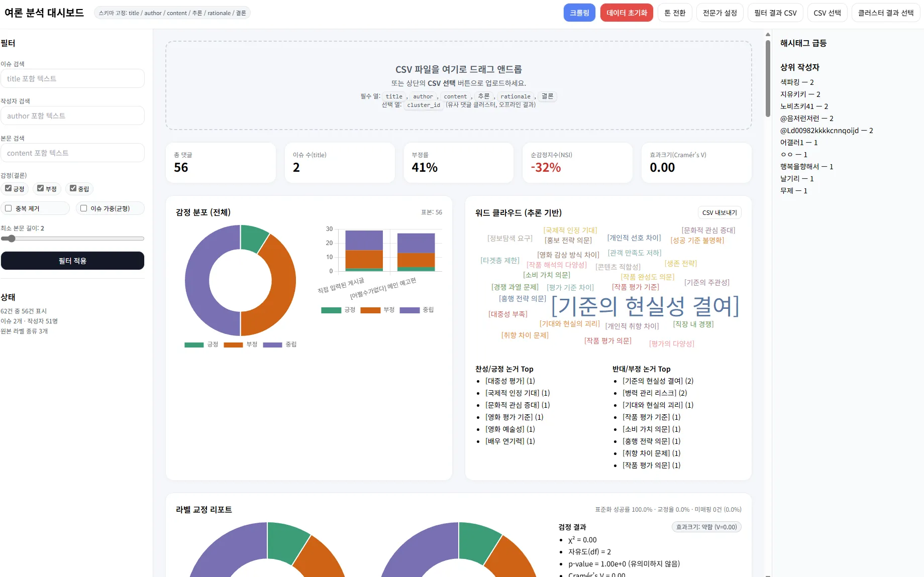Select top author 노비츠키41 — 2
The width and height of the screenshot is (924, 577).
point(804,106)
